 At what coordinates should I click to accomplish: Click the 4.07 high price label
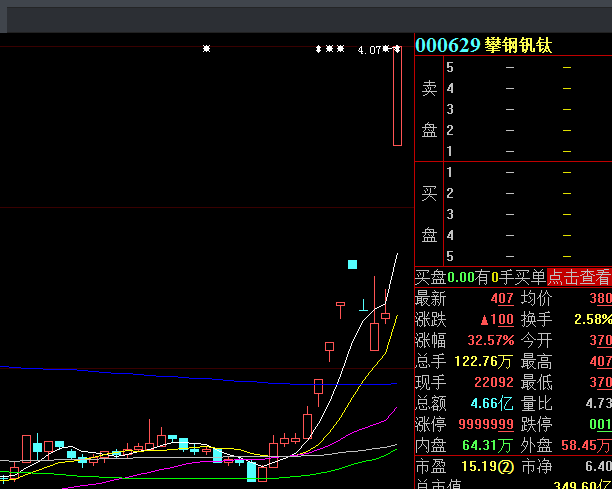(369, 50)
